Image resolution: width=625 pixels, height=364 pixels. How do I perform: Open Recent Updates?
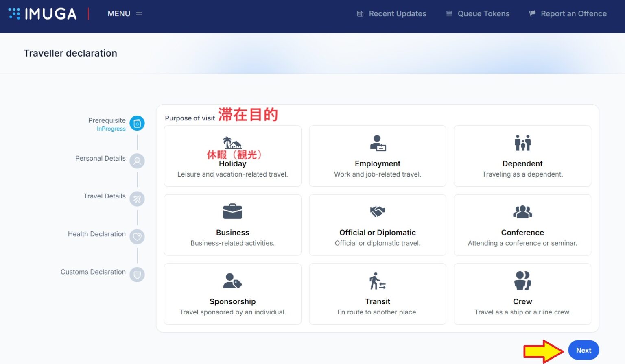pos(391,14)
